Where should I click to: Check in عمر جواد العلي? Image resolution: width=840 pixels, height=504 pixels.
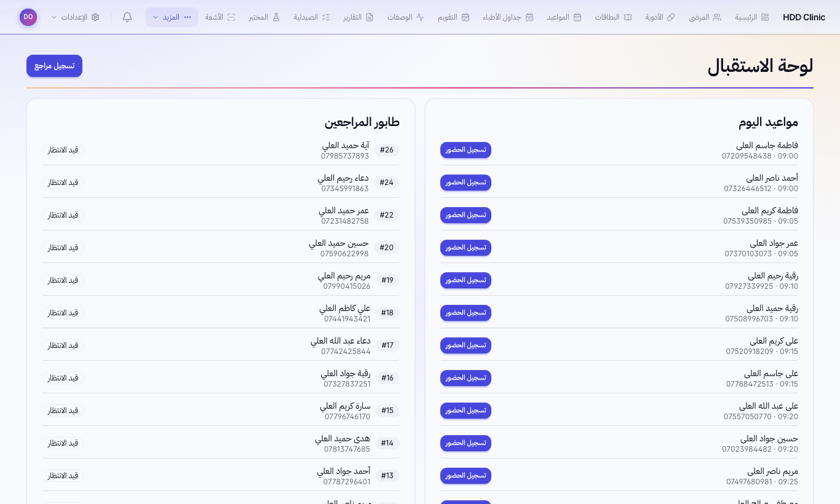pos(466,248)
